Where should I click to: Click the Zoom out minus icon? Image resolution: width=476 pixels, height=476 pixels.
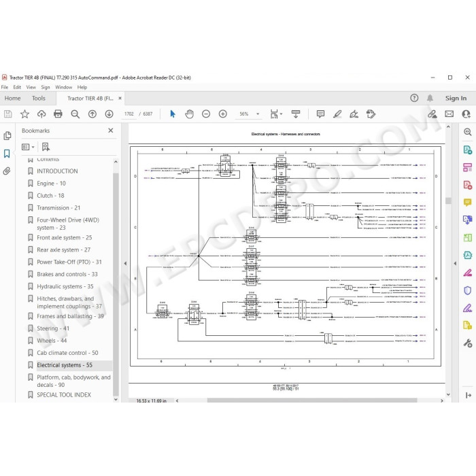click(206, 114)
